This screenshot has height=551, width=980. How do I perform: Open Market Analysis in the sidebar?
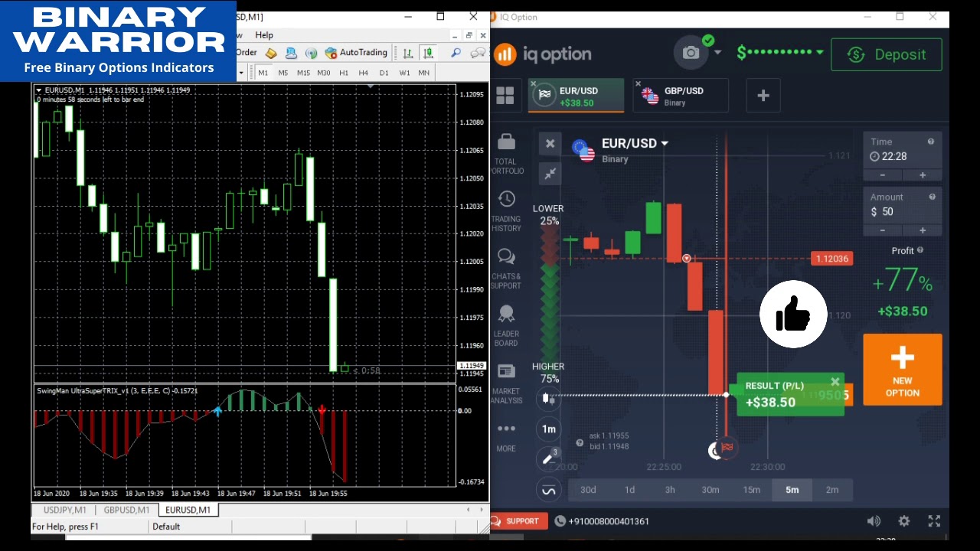[506, 383]
